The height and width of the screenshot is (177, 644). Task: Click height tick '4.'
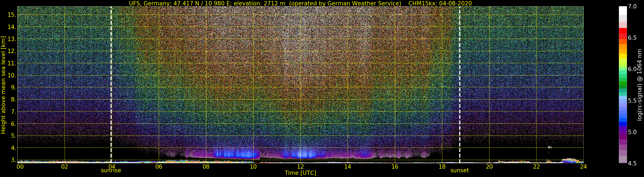(14, 148)
